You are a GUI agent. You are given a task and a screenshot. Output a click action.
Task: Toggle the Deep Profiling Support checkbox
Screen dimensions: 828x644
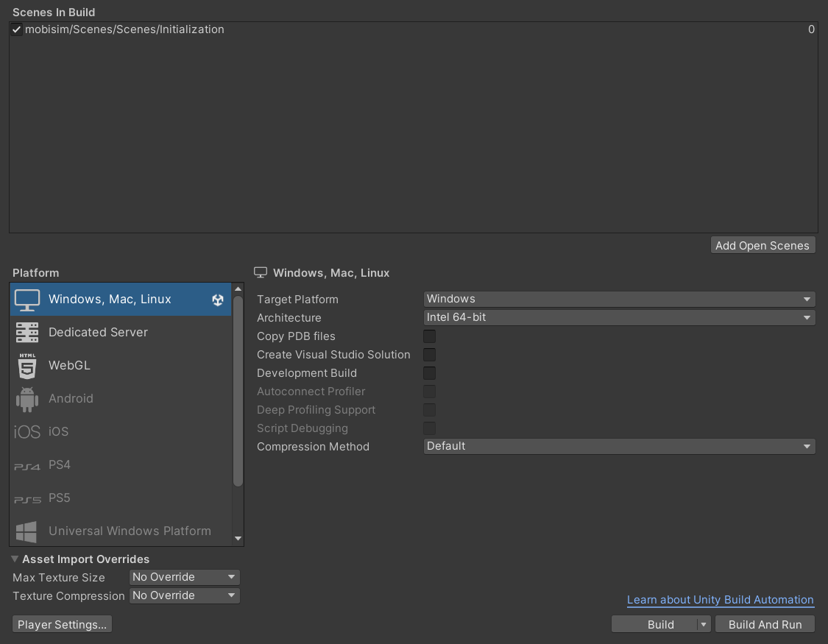429,410
